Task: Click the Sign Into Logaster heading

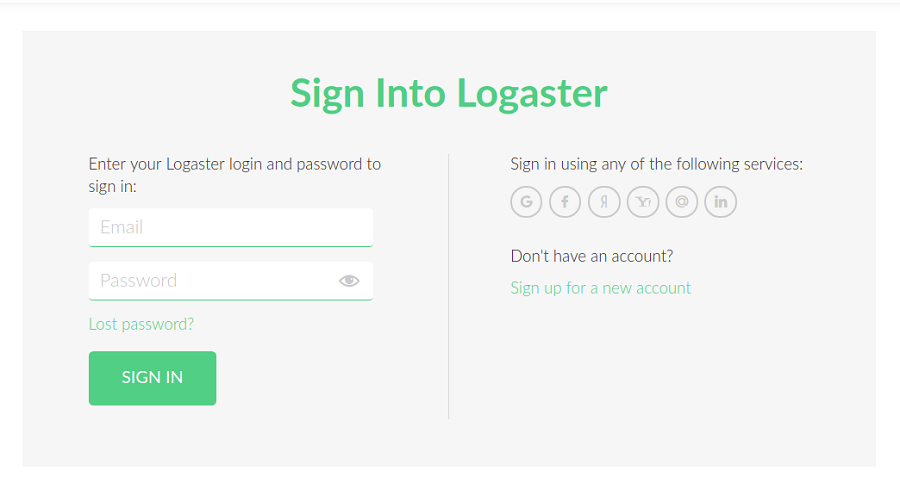Action: 449,93
